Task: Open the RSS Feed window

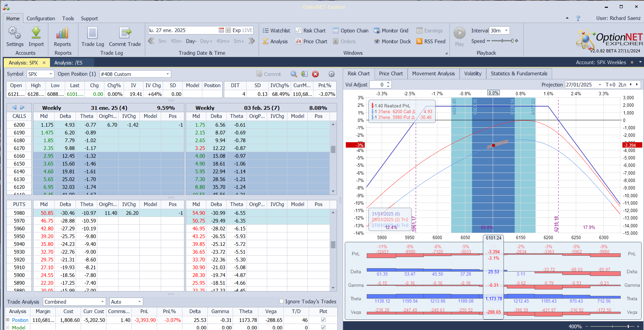Action: coord(431,42)
